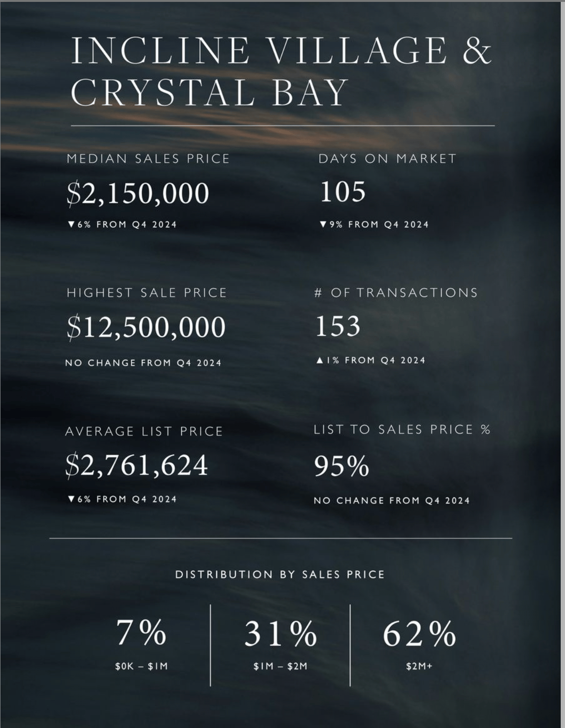
Task: Click the 153 transactions number
Action: tap(338, 326)
